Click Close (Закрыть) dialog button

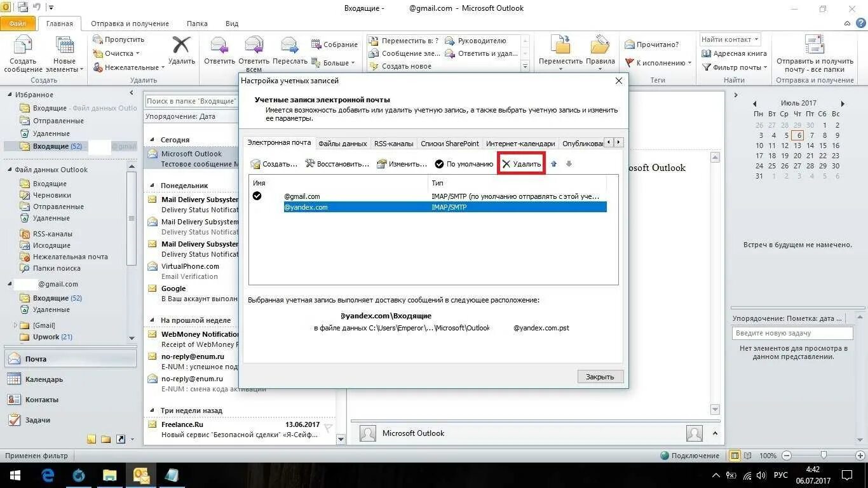tap(600, 377)
